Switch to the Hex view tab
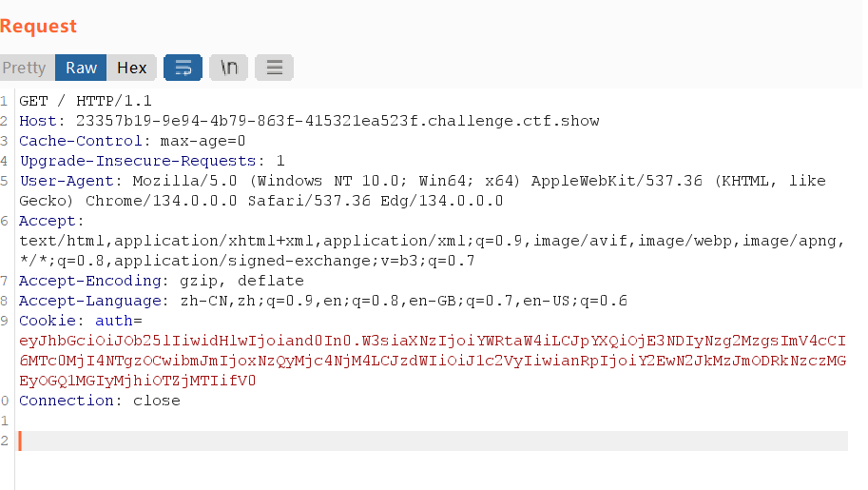Image resolution: width=868 pixels, height=490 pixels. pyautogui.click(x=132, y=68)
